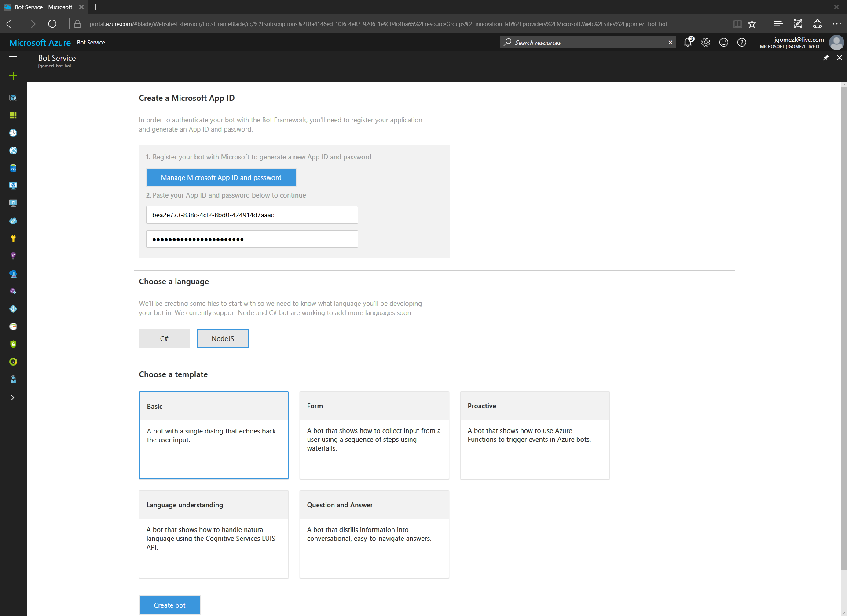Image resolution: width=847 pixels, height=616 pixels.
Task: Close the Bot Service browser tab
Action: pos(81,7)
